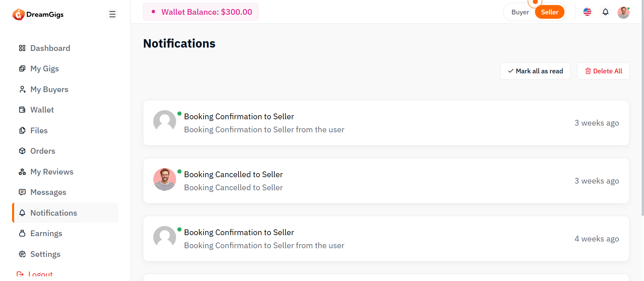The width and height of the screenshot is (644, 281).
Task: Click the Wallet icon in sidebar
Action: (22, 110)
